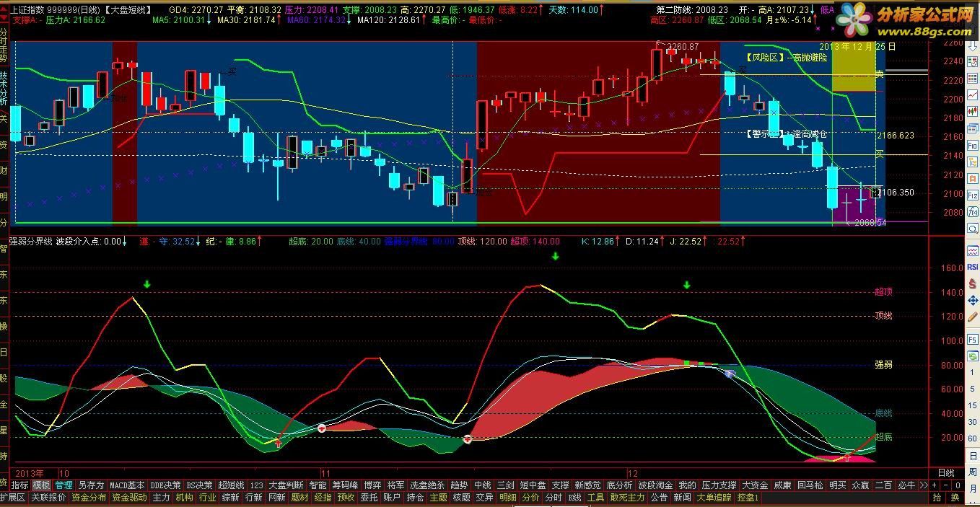
Task: Select the 压力支撑 template tab
Action: (x=719, y=485)
